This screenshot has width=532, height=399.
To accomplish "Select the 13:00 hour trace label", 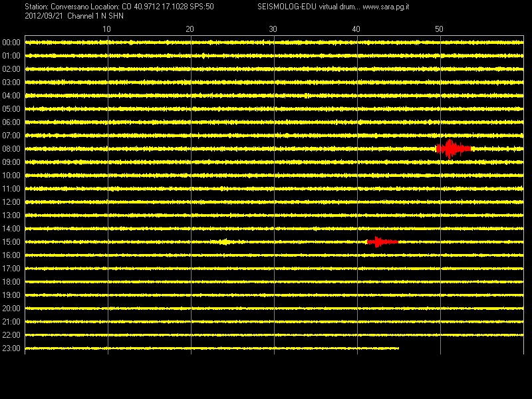I will tap(11, 215).
